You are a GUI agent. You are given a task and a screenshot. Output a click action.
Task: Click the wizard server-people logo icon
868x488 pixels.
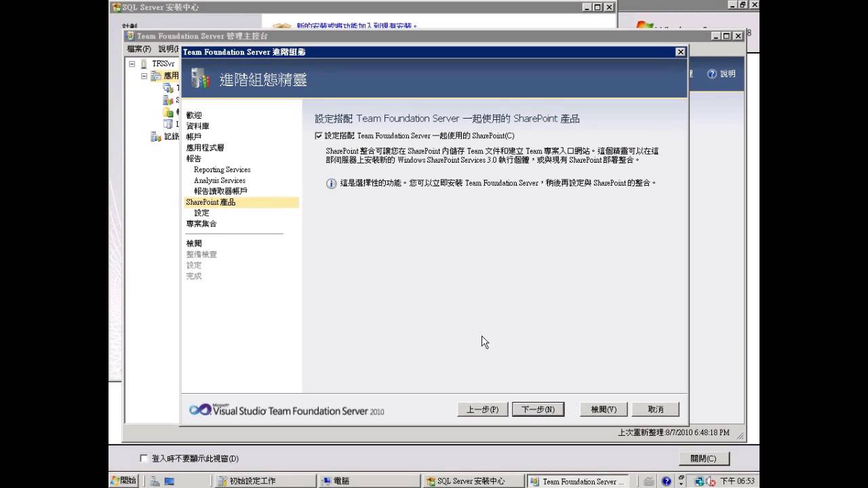tap(201, 79)
